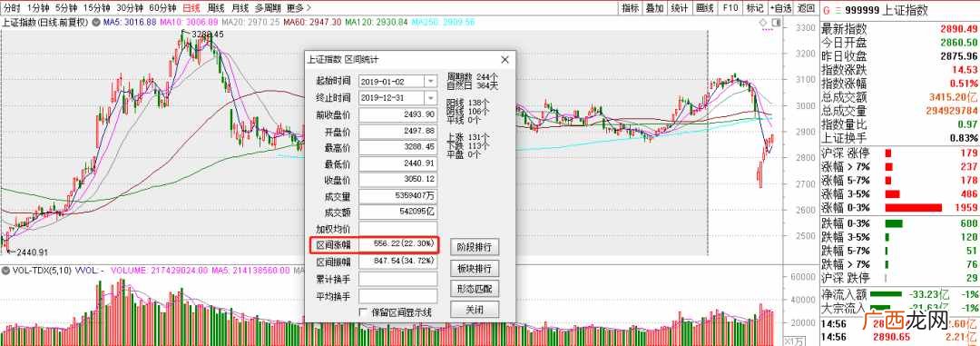Click the 返回 back button
This screenshot has height=346, width=980.
click(806, 8)
